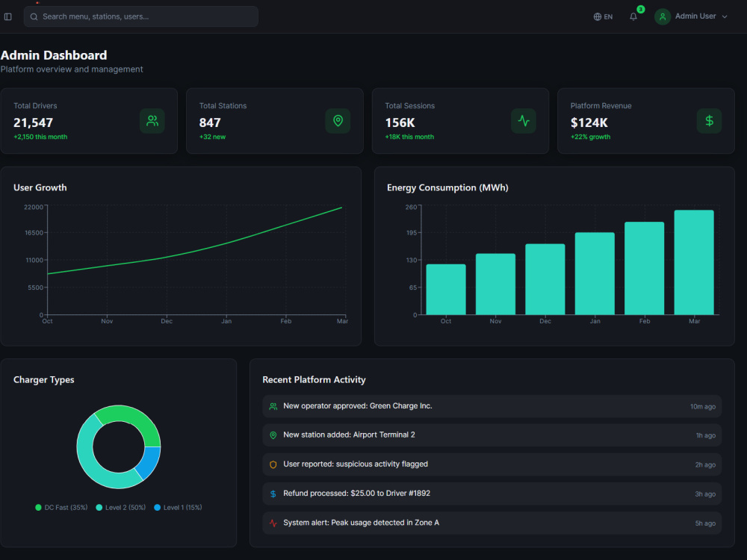
Task: Click the Oct energy consumption bar
Action: [446, 290]
